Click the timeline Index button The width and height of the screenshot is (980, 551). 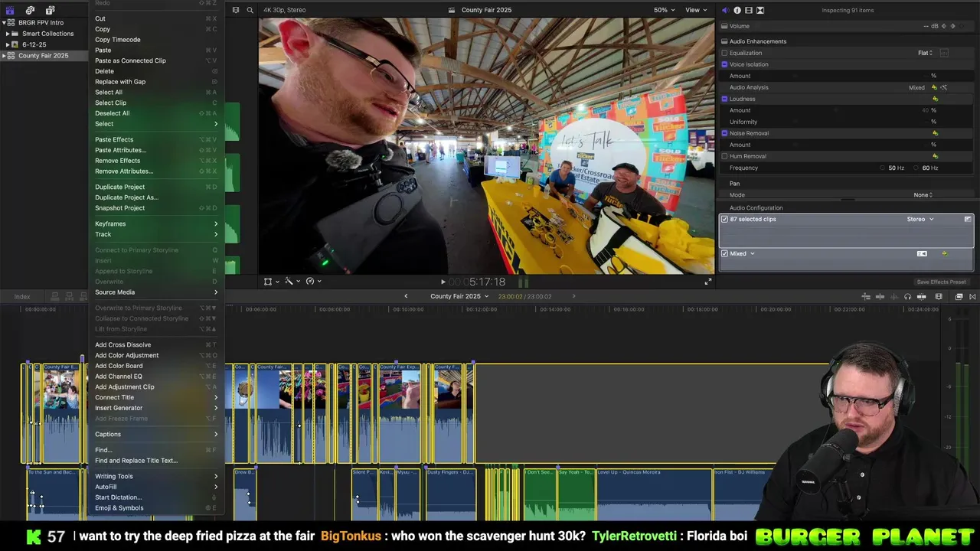22,296
